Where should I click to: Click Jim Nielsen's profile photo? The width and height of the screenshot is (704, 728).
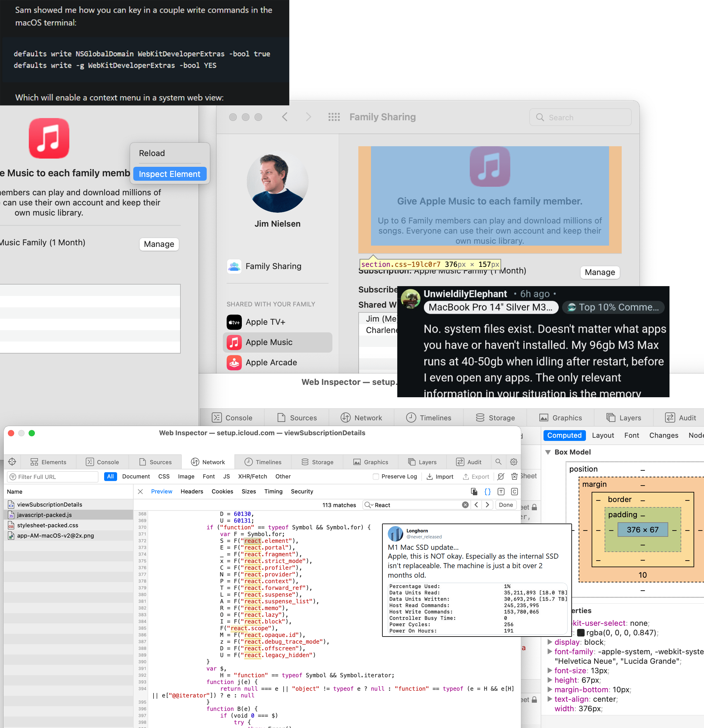coord(278,182)
